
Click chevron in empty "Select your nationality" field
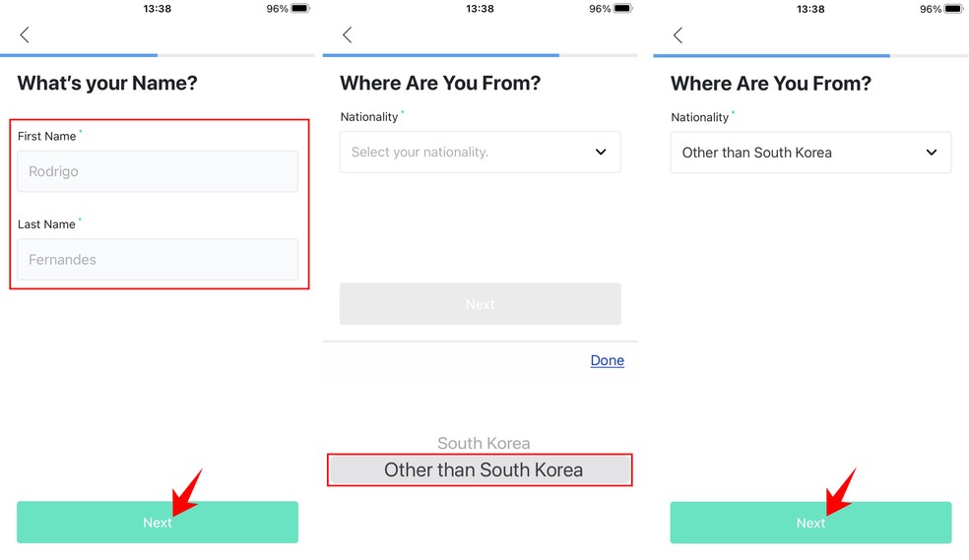(x=601, y=153)
